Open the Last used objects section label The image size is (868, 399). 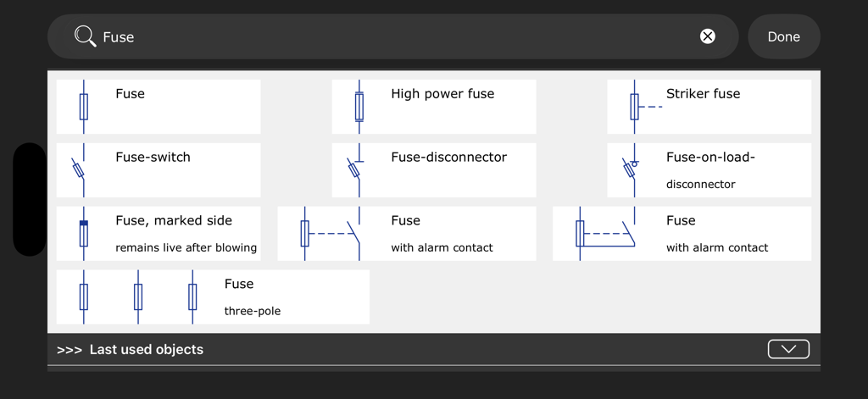tap(146, 349)
